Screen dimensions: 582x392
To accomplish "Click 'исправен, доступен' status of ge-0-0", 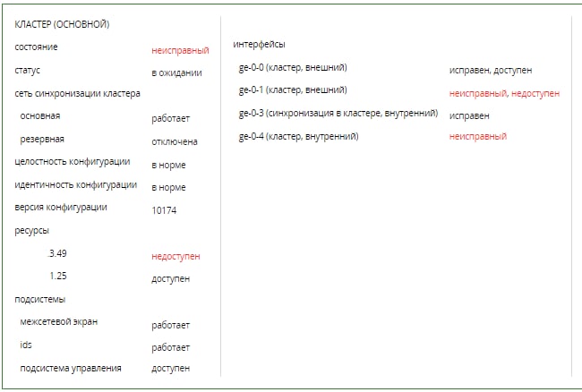I will [491, 71].
